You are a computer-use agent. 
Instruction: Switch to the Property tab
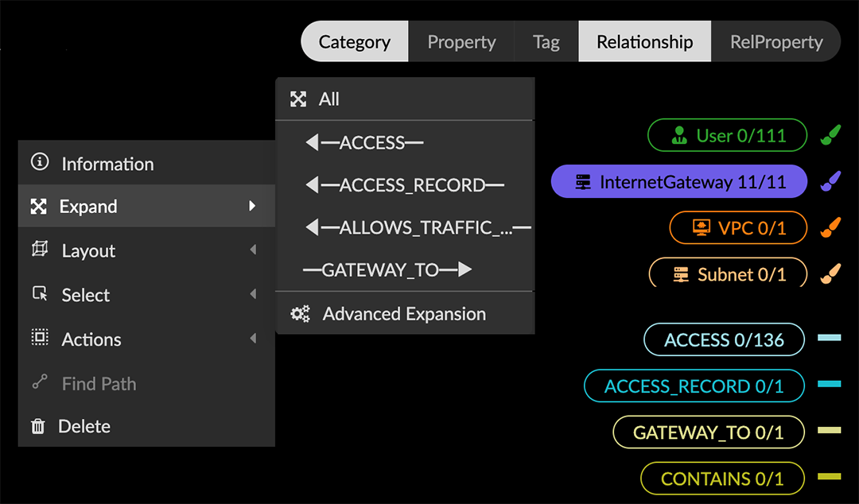click(x=461, y=42)
